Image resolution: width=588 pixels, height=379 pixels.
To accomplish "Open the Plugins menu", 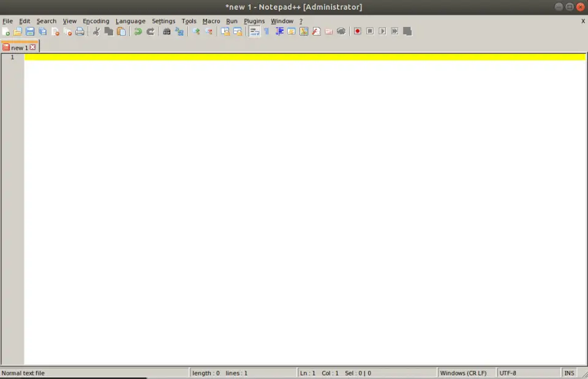I will [x=254, y=21].
